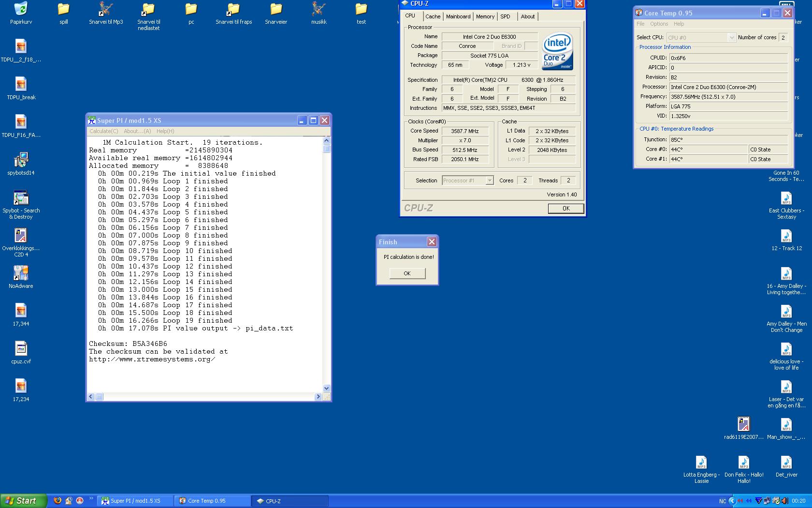The height and width of the screenshot is (508, 812).
Task: Click the Frequency field in Core Temp
Action: point(728,97)
